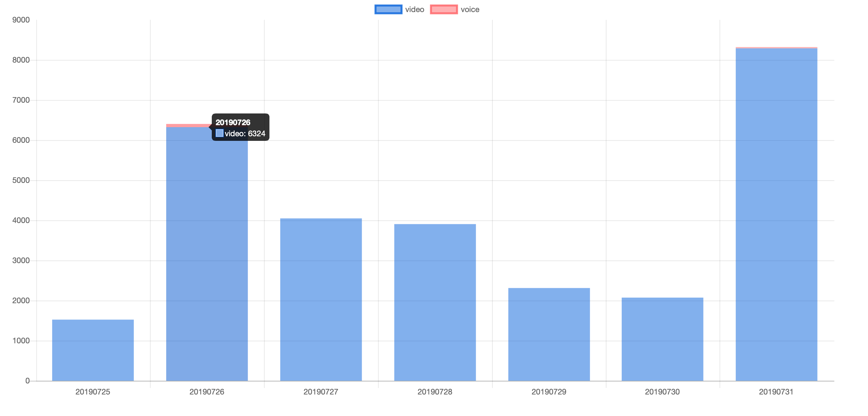Click the blue color box in the tooltip

coord(219,133)
